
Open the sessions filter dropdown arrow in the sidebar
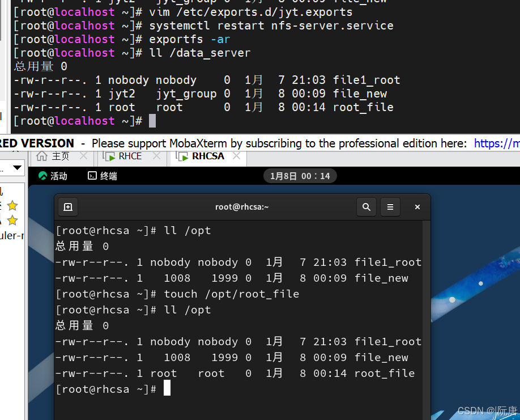click(x=17, y=168)
